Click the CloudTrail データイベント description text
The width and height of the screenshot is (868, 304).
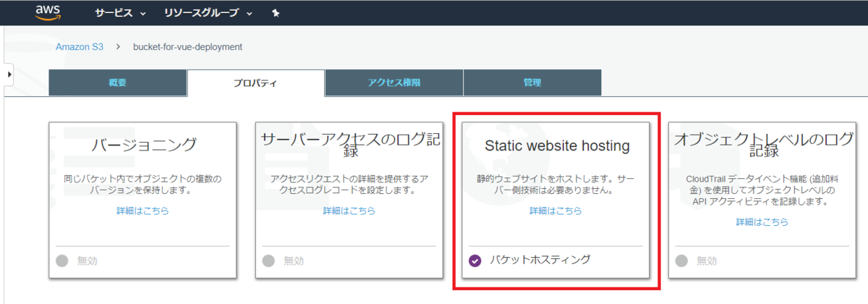pos(762,190)
